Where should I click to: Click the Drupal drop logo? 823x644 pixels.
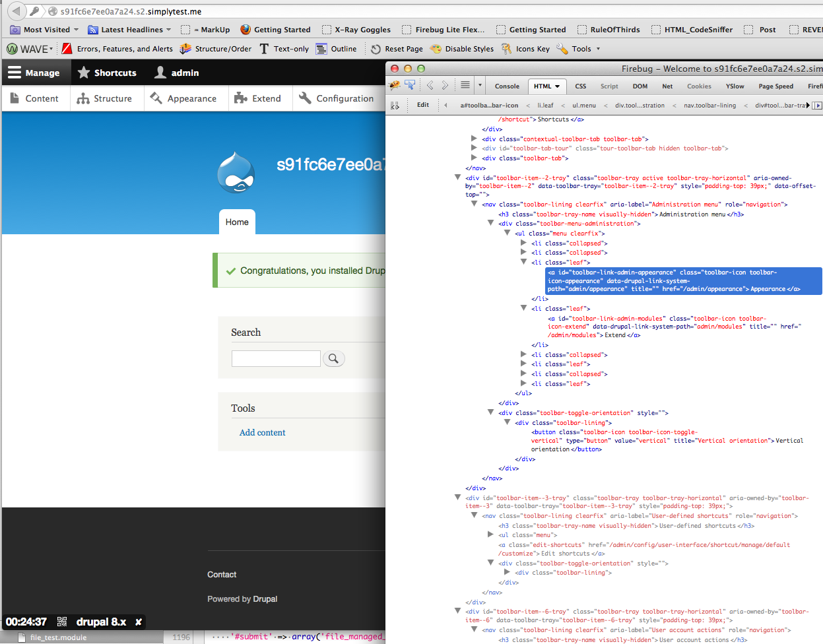(236, 173)
